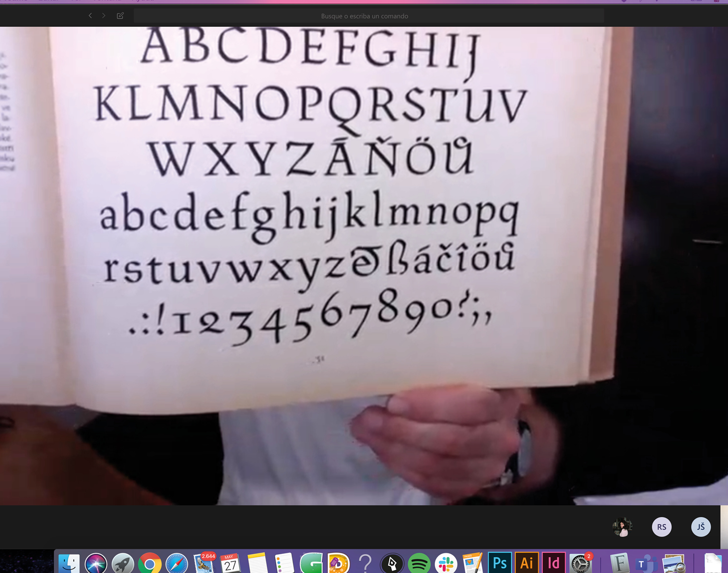Click the new chat compose icon

(120, 16)
